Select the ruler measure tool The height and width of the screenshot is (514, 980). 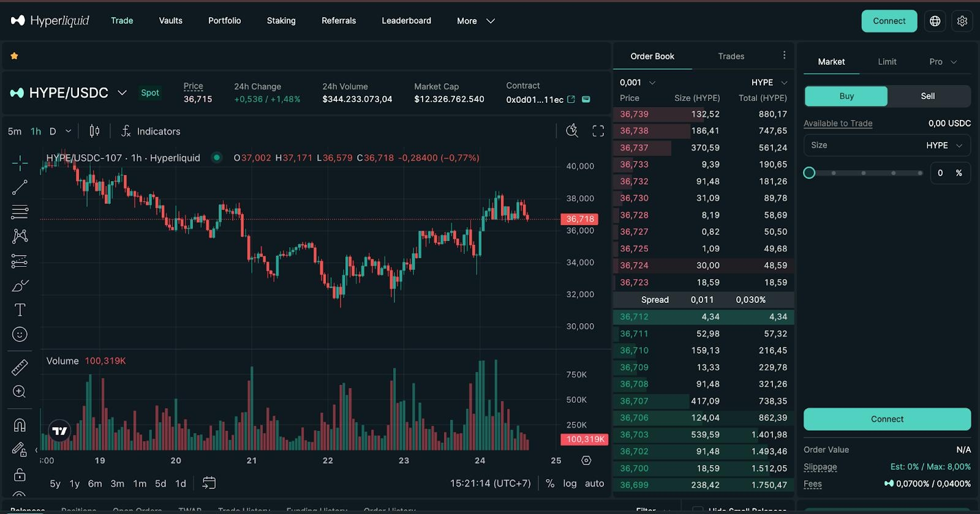[20, 367]
